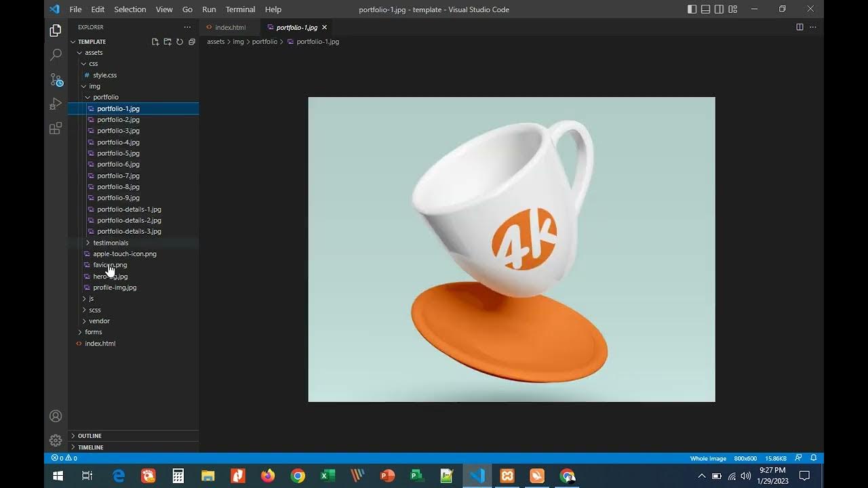Open XAMPP from the taskbar
This screenshot has width=868, height=488.
click(x=507, y=476)
